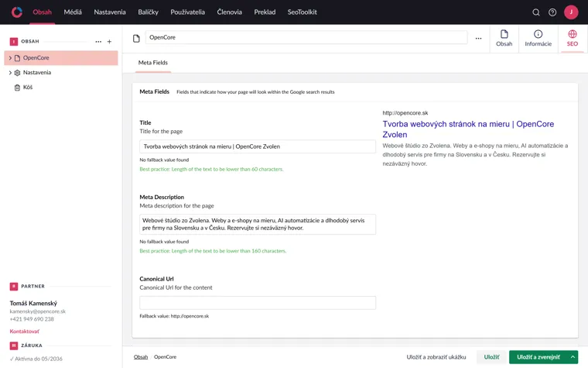Click the Fallback value: http://opencore.sk text
This screenshot has width=588, height=368.
174,316
